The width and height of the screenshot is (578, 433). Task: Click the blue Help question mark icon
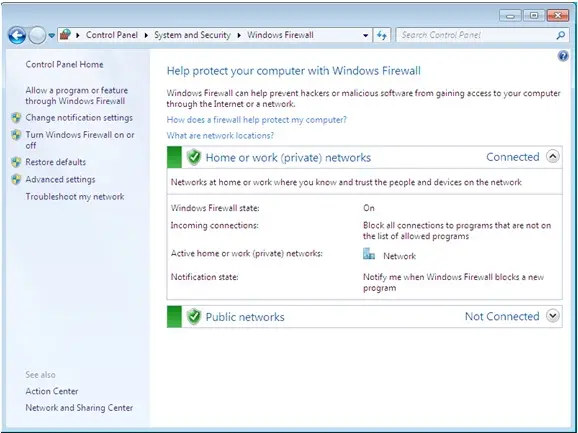click(x=563, y=56)
